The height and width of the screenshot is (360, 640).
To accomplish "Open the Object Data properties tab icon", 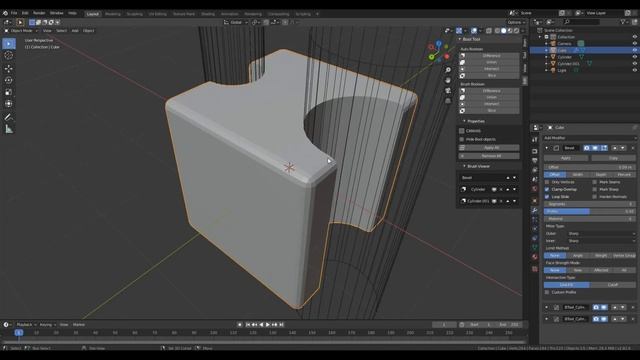I will (x=535, y=247).
